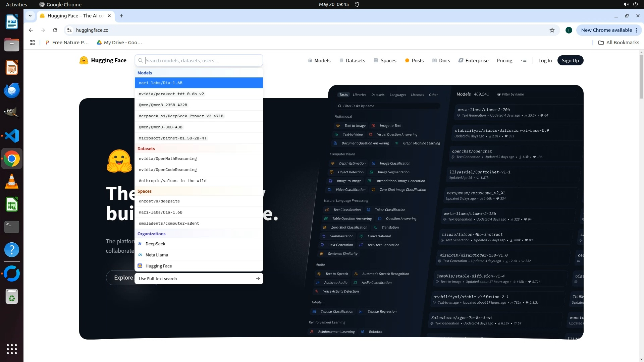644x362 pixels.
Task: Launch Visual Studio Code from dock
Action: [x=12, y=136]
